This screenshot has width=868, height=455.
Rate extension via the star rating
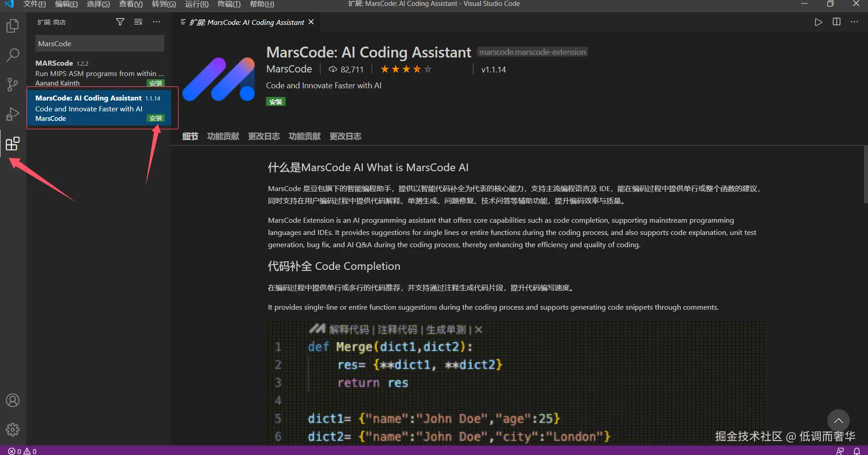(x=406, y=69)
